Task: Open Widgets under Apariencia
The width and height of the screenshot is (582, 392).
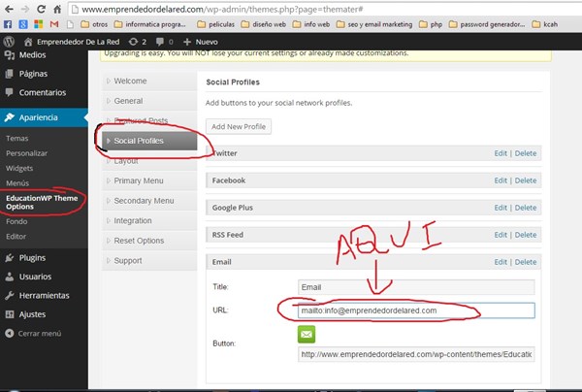Action: 19,168
